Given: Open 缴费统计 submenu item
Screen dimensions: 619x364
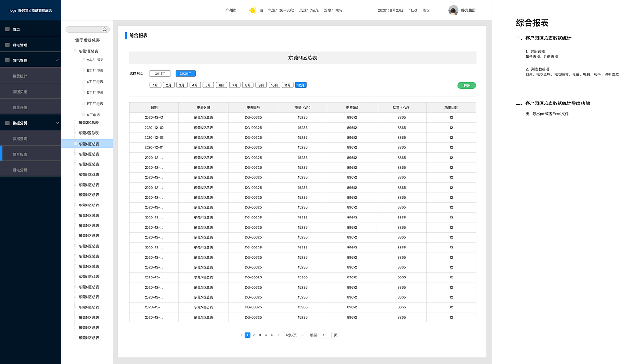Looking at the screenshot, I should [30, 76].
